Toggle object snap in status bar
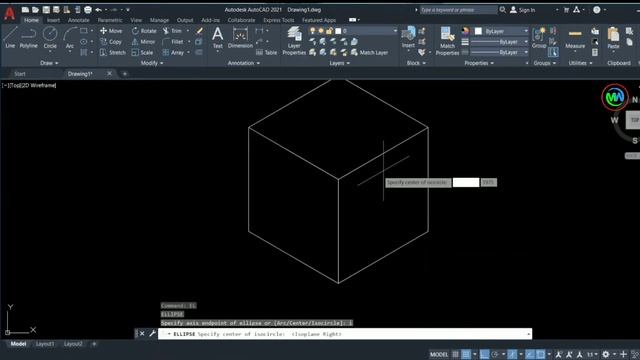Screen dimensions: 640x360 [x=540, y=354]
